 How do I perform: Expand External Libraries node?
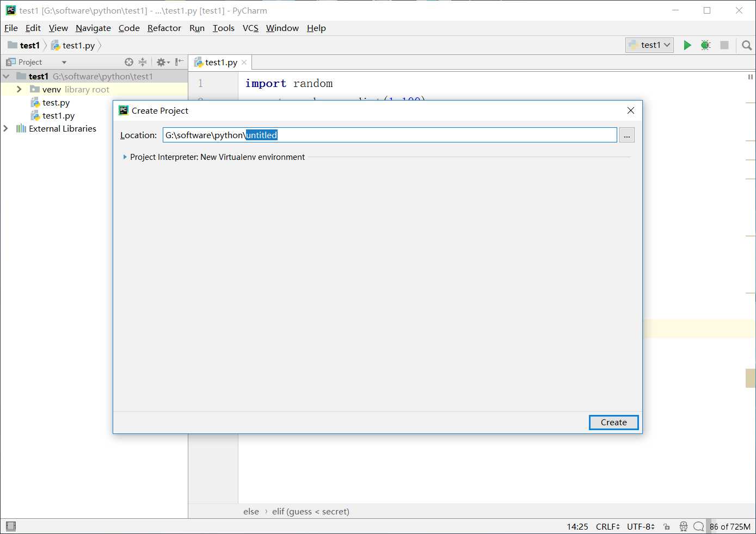[6, 128]
